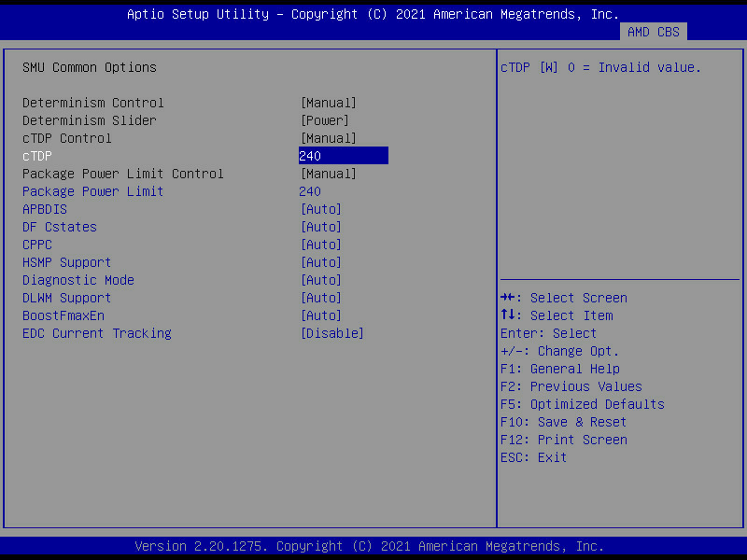Change the Determinism Slider [Power] setting
This screenshot has width=747, height=560.
click(324, 120)
